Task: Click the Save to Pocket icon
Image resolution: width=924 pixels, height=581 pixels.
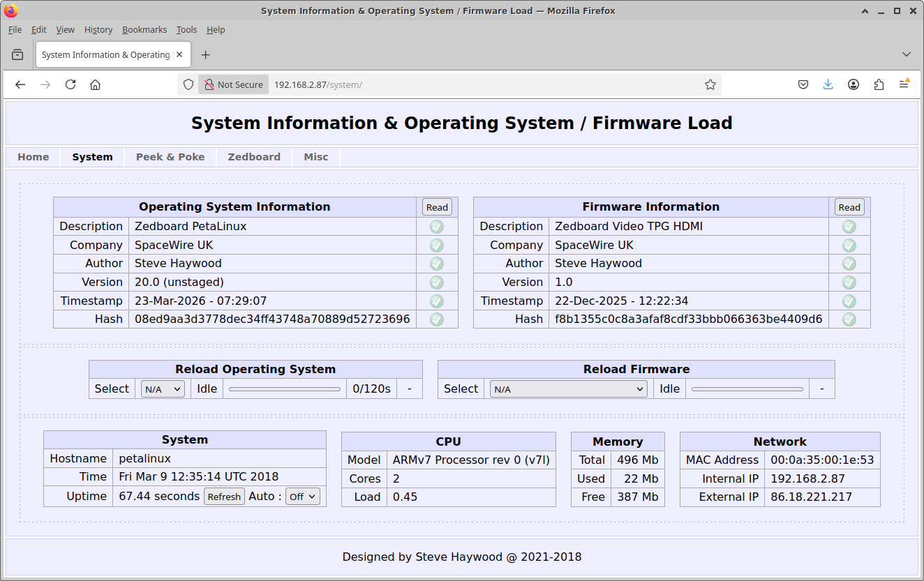Action: click(x=803, y=84)
